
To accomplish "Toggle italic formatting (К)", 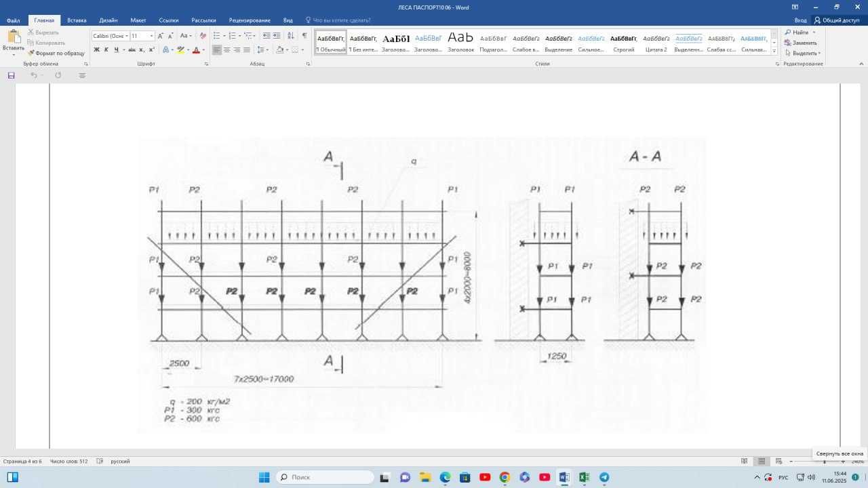I will click(106, 49).
